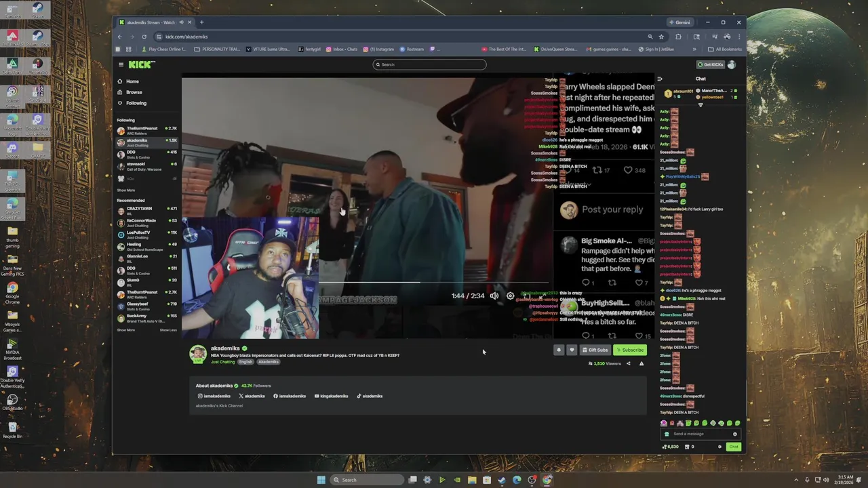The width and height of the screenshot is (868, 488).
Task: Click the Akademiks stream tag
Action: (x=269, y=362)
